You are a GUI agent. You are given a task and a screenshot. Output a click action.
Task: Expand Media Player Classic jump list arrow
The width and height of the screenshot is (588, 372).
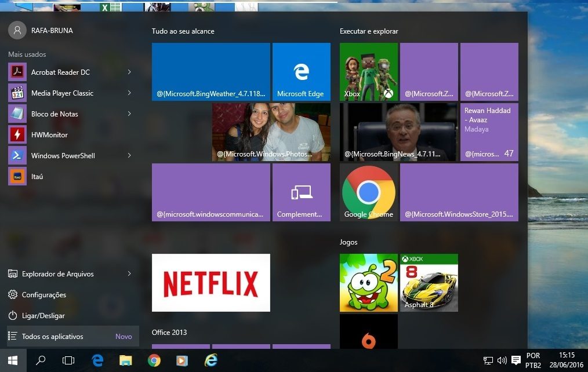click(x=129, y=93)
